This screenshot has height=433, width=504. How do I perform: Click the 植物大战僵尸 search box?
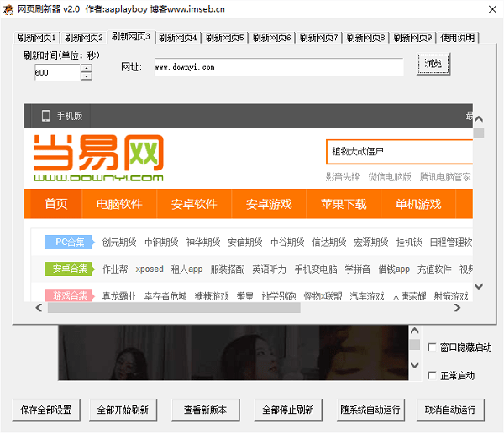(x=399, y=151)
